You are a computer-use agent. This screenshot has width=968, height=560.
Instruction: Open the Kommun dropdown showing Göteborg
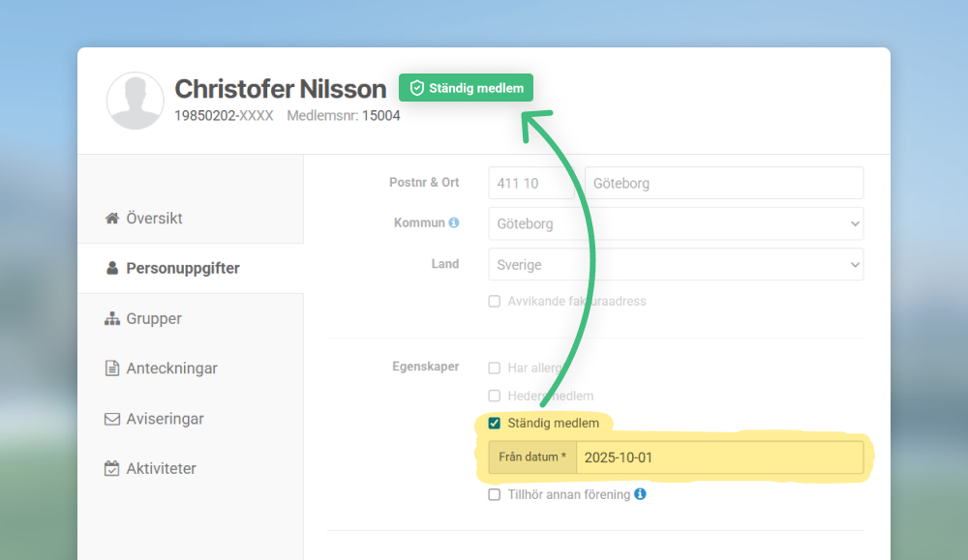click(x=675, y=223)
